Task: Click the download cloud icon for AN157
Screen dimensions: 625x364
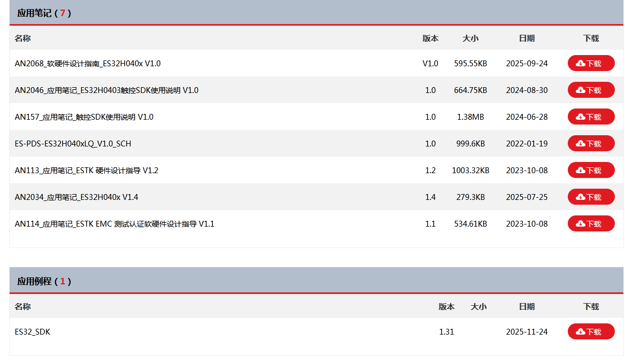Action: pos(580,116)
